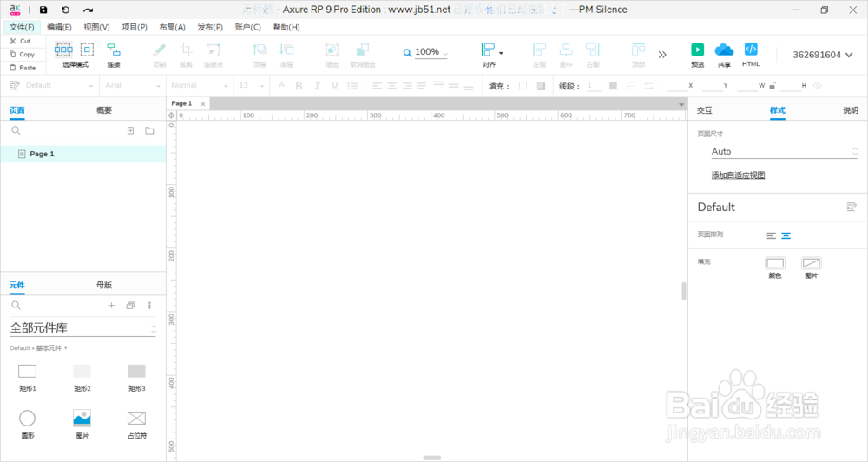The image size is (868, 462).
Task: Open the 帮助(H) menu
Action: point(286,27)
